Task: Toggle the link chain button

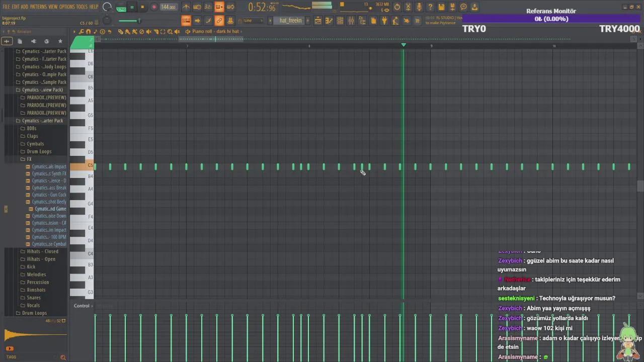Action: pos(219,21)
